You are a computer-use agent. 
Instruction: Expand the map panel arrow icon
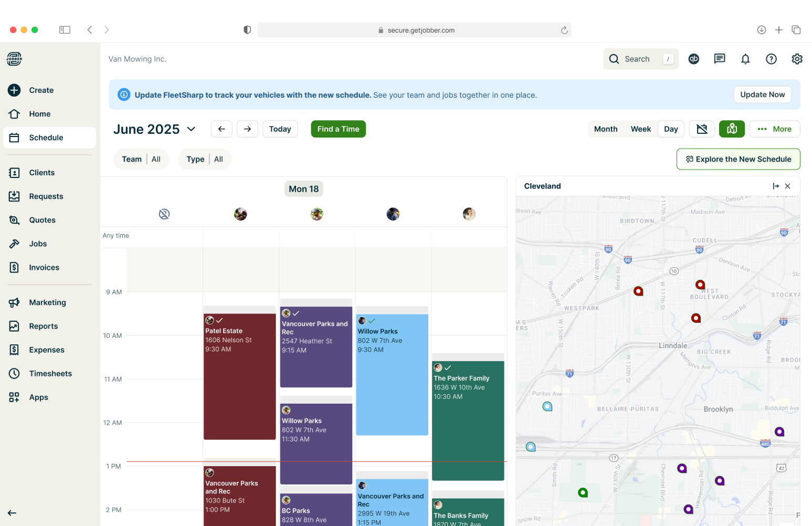coord(775,186)
